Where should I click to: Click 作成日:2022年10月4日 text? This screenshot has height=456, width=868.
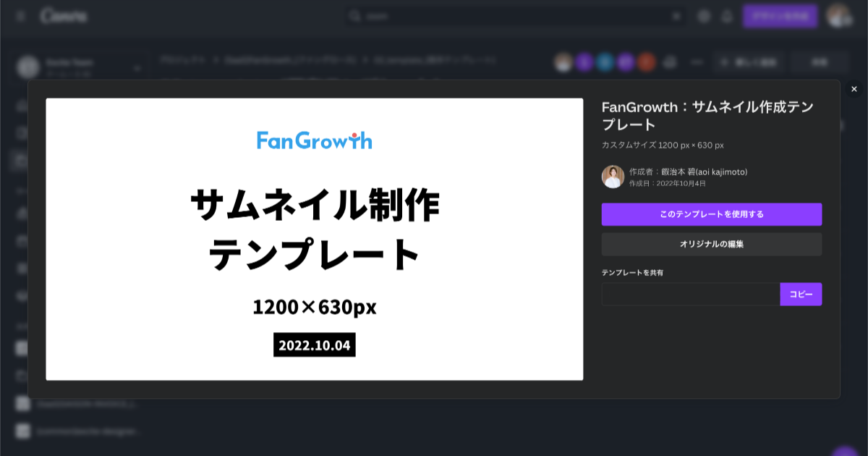[x=668, y=184]
